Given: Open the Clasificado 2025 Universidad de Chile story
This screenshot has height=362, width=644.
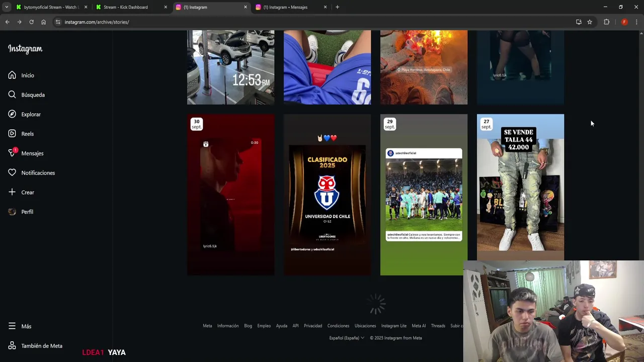Looking at the screenshot, I should pos(327,195).
